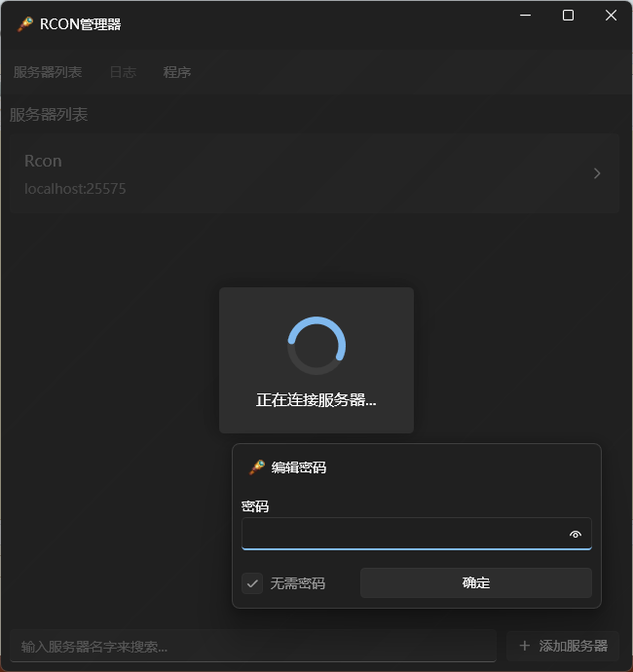Open the Rcon server list item
Viewport: 633px width, 672px height.
(x=315, y=173)
